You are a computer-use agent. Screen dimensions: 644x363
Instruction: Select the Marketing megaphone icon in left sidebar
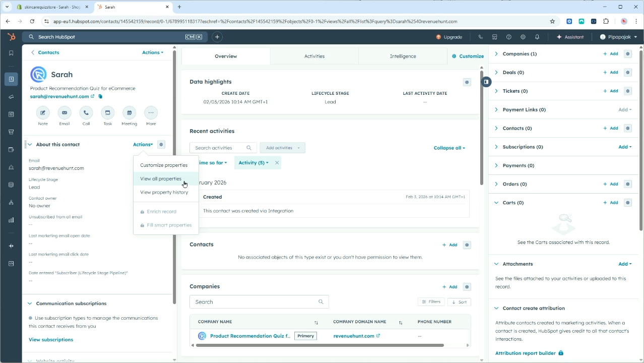pyautogui.click(x=11, y=96)
